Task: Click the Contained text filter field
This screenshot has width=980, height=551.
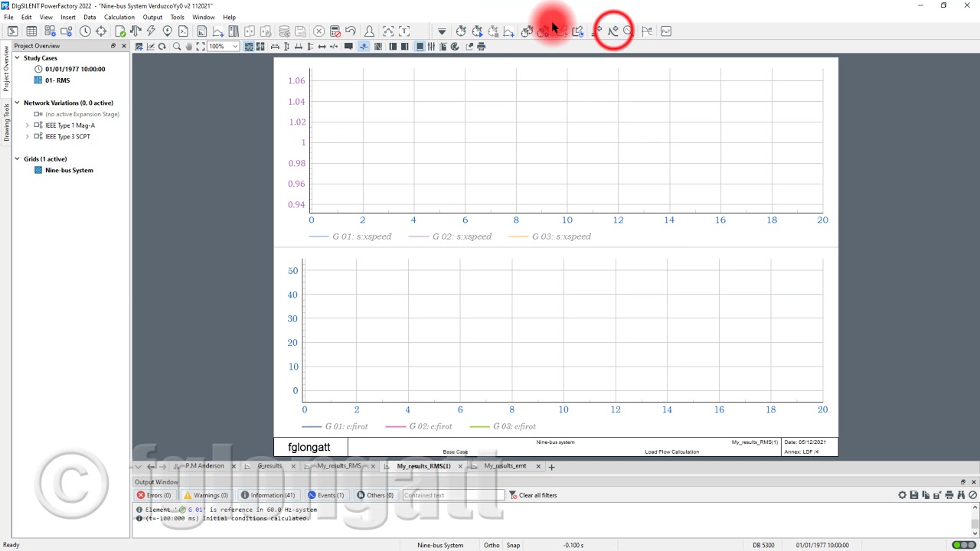Action: (x=453, y=495)
